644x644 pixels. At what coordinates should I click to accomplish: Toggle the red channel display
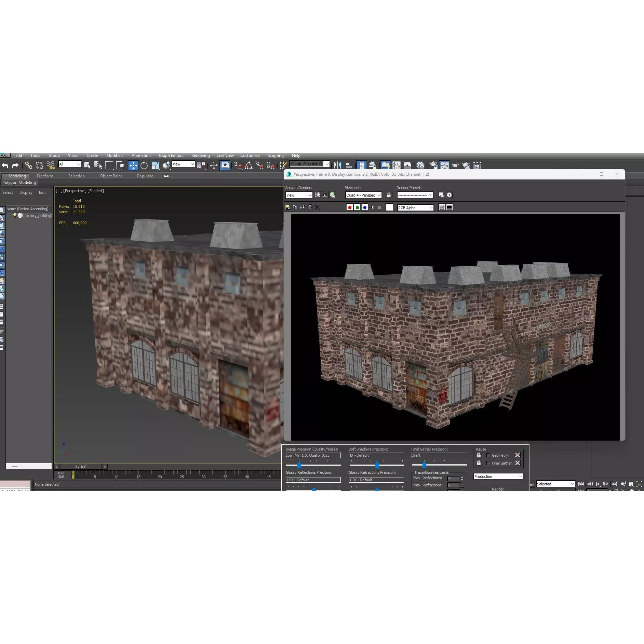coord(350,207)
